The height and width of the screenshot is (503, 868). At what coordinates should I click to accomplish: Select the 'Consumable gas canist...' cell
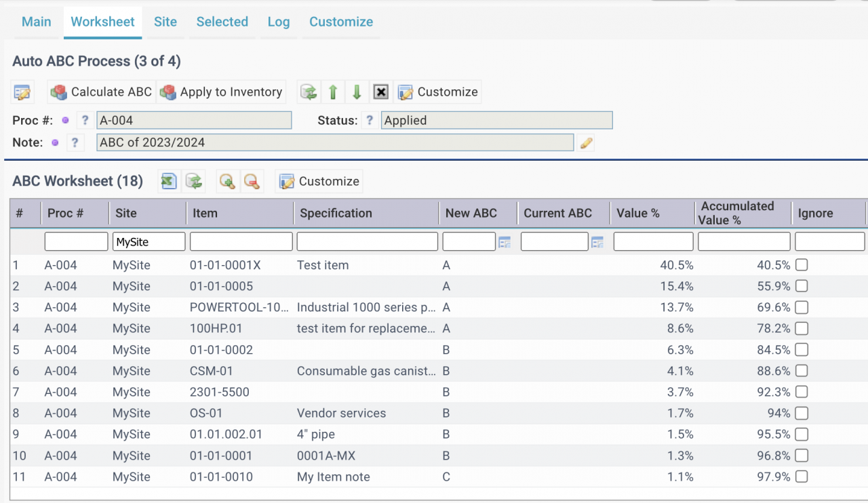(x=366, y=371)
